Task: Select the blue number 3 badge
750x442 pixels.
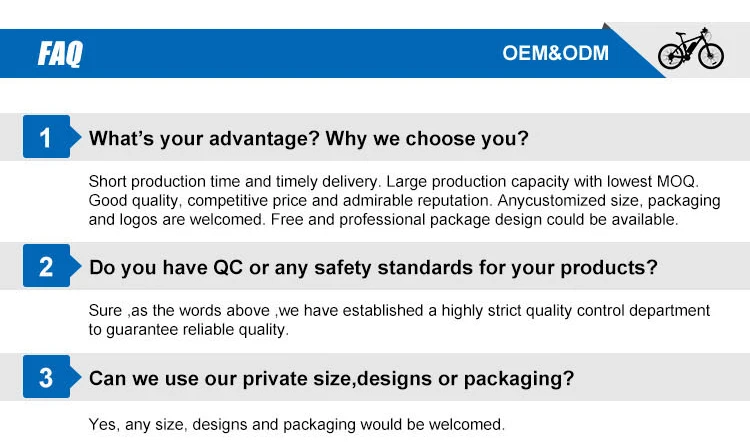Action: click(x=46, y=378)
